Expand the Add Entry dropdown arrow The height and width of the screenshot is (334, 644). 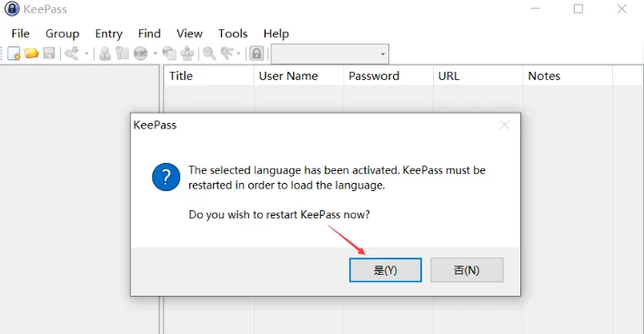coord(86,54)
